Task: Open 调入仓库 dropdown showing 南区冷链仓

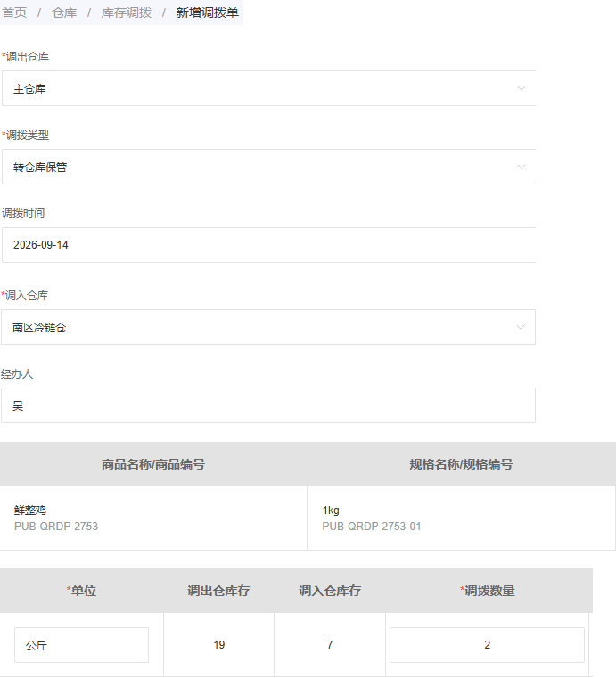Action: [x=268, y=327]
